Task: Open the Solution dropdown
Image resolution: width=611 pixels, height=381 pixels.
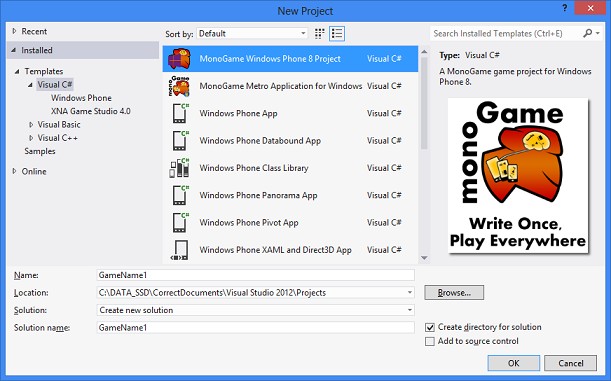Action: point(410,310)
